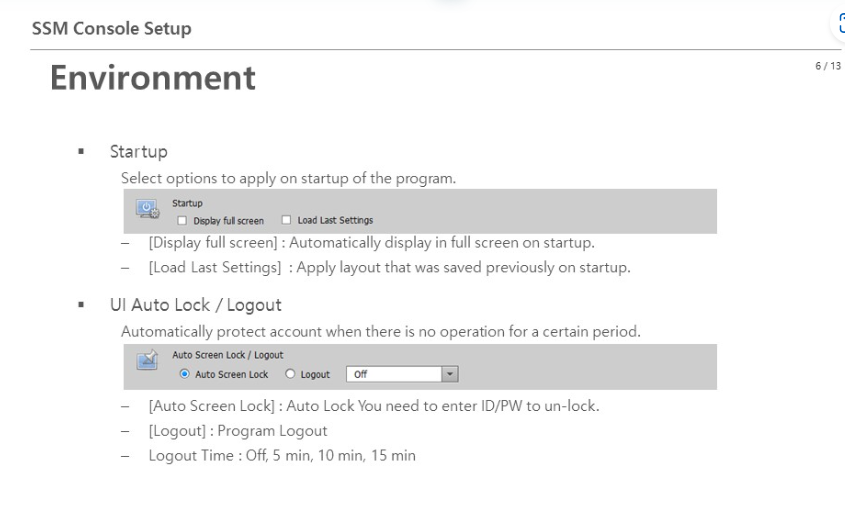Screen dimensions: 845x511
Task: Open the logout time dropdown arrow
Action: pyautogui.click(x=449, y=373)
